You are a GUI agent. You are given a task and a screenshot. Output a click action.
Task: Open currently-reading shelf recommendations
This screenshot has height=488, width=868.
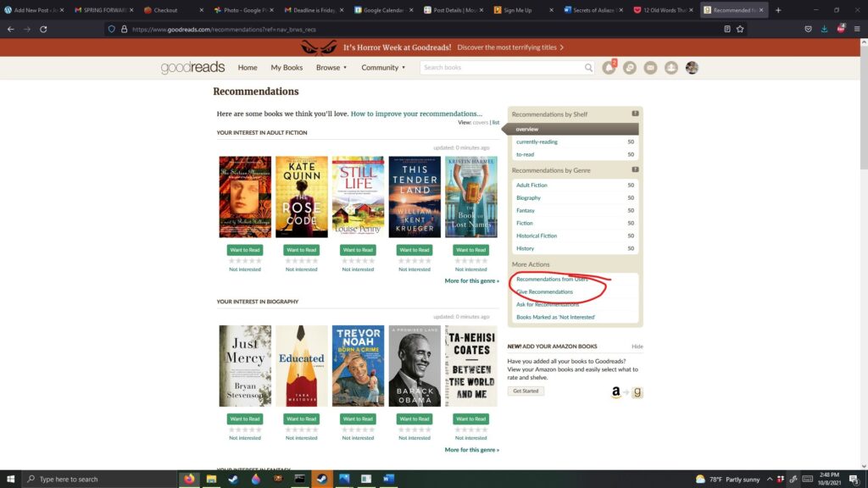click(x=537, y=141)
